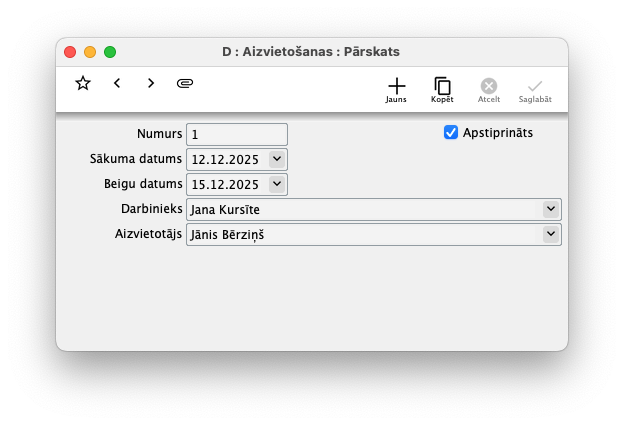This screenshot has height=425, width=624.
Task: Create a new record with Jauns
Action: point(396,89)
